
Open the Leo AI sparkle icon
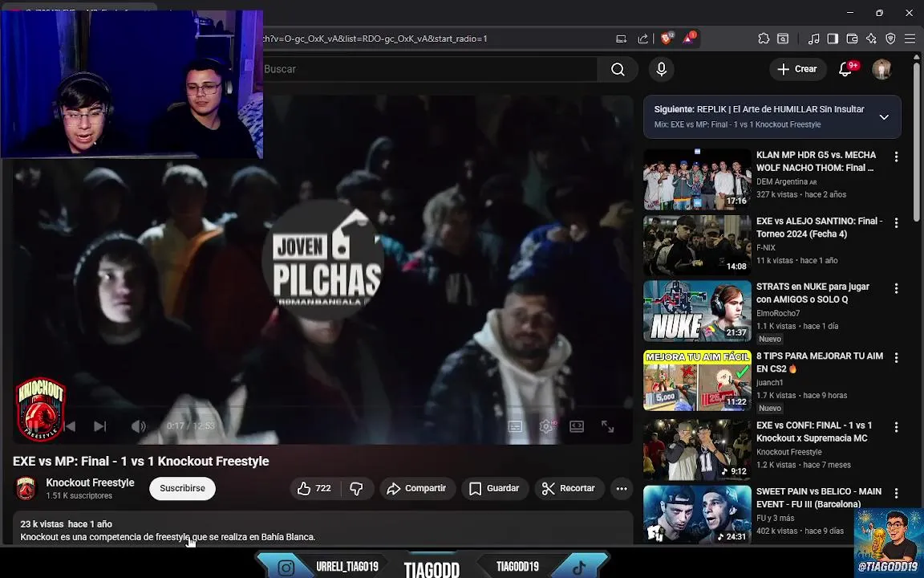(x=872, y=39)
